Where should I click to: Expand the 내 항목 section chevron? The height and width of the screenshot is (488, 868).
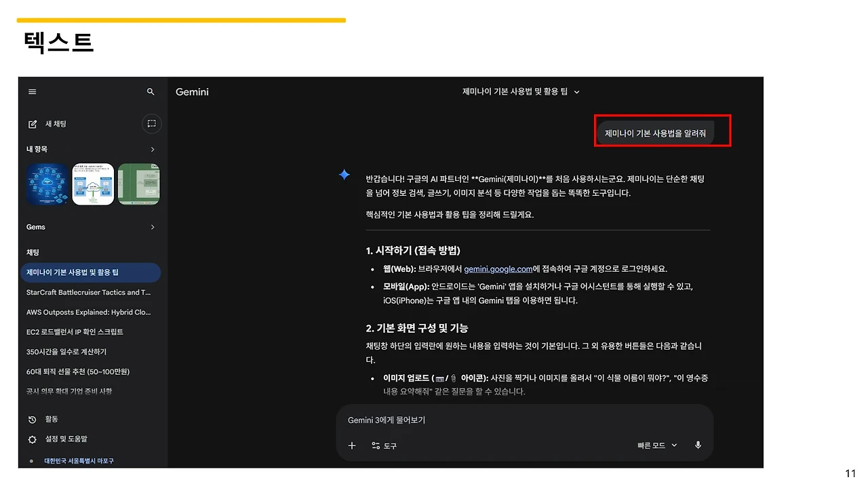click(x=152, y=148)
